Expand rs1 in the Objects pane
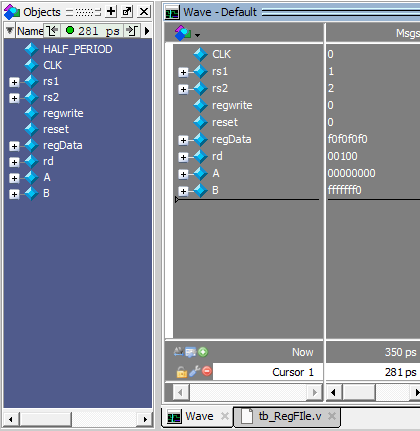This screenshot has width=420, height=431. [x=14, y=82]
